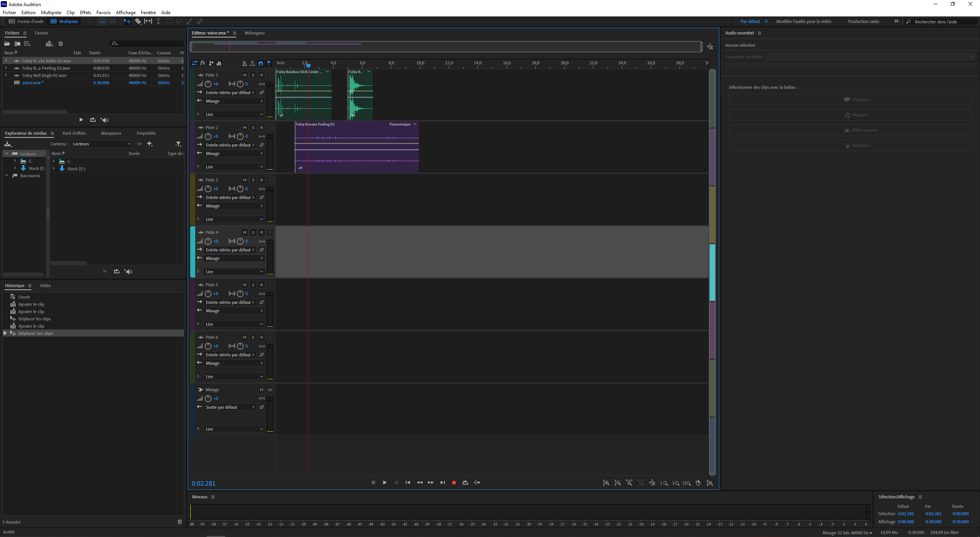The height and width of the screenshot is (537, 980).
Task: Collapse the Raccourcis tree node
Action: [x=7, y=176]
